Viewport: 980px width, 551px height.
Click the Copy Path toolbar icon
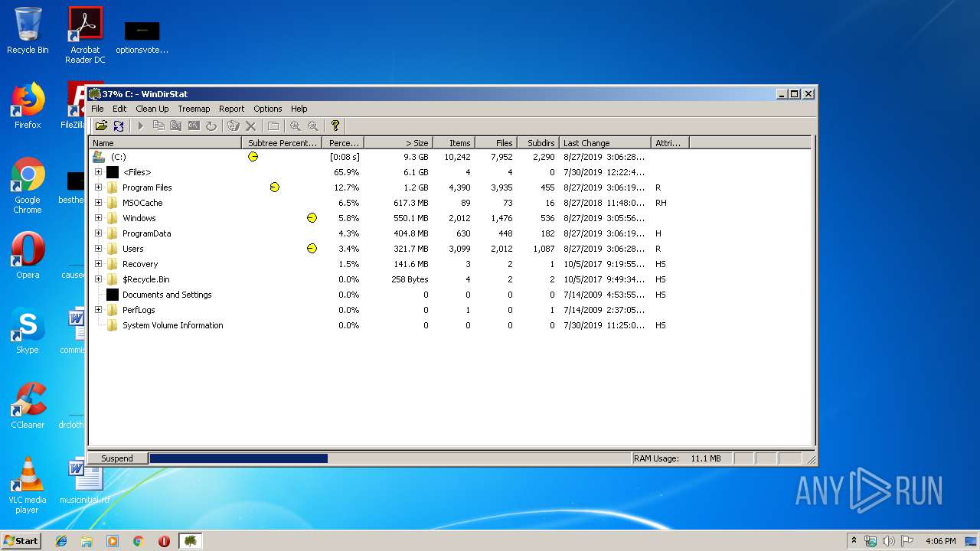(x=158, y=126)
